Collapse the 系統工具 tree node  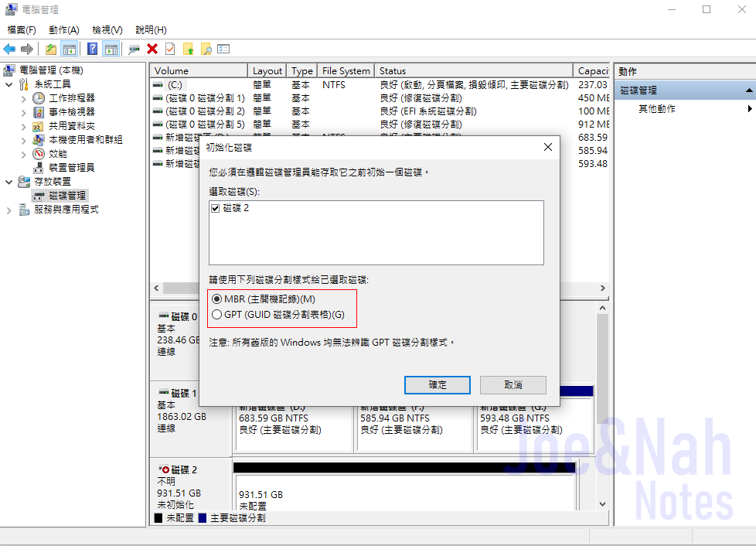pos(9,84)
